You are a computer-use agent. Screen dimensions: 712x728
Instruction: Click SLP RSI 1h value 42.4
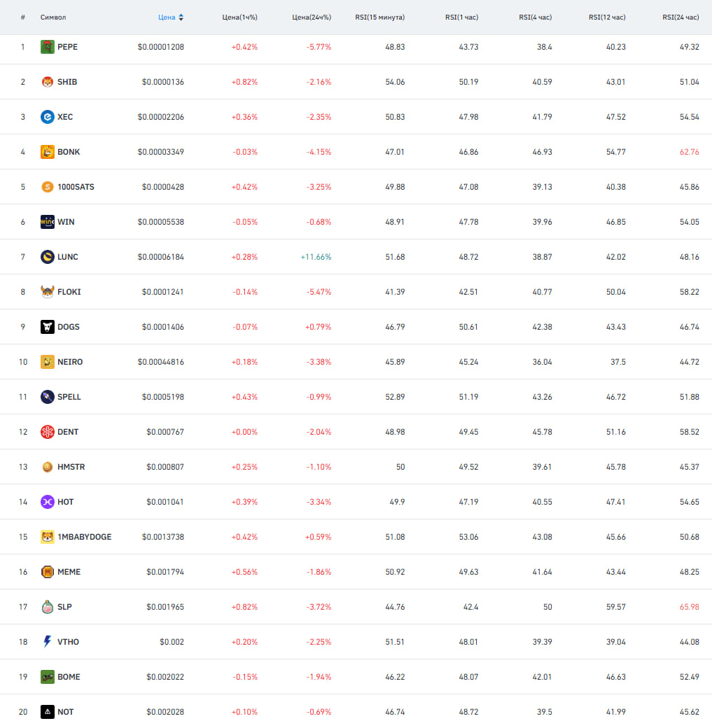point(470,607)
